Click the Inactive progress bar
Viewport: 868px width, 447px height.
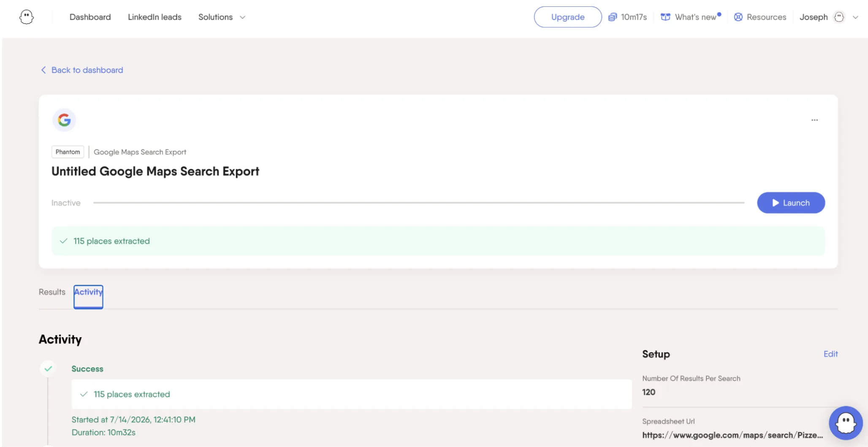coord(418,203)
